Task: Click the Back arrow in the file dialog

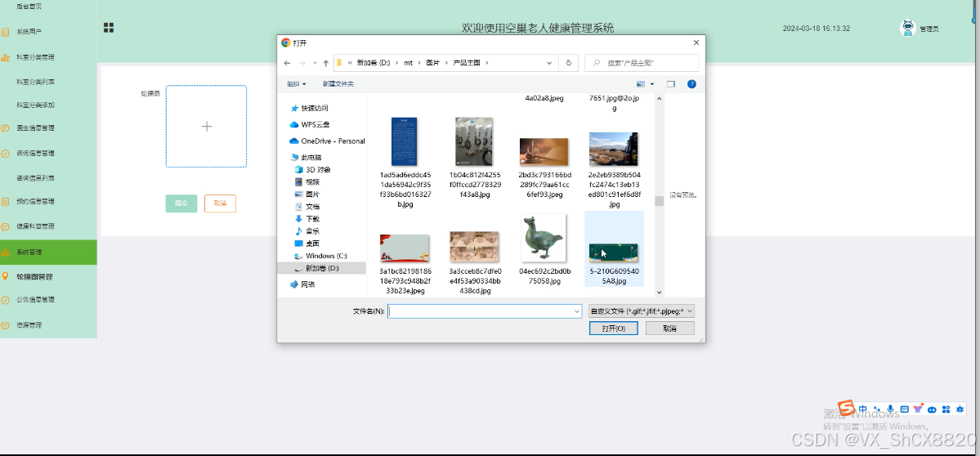Action: pyautogui.click(x=287, y=63)
